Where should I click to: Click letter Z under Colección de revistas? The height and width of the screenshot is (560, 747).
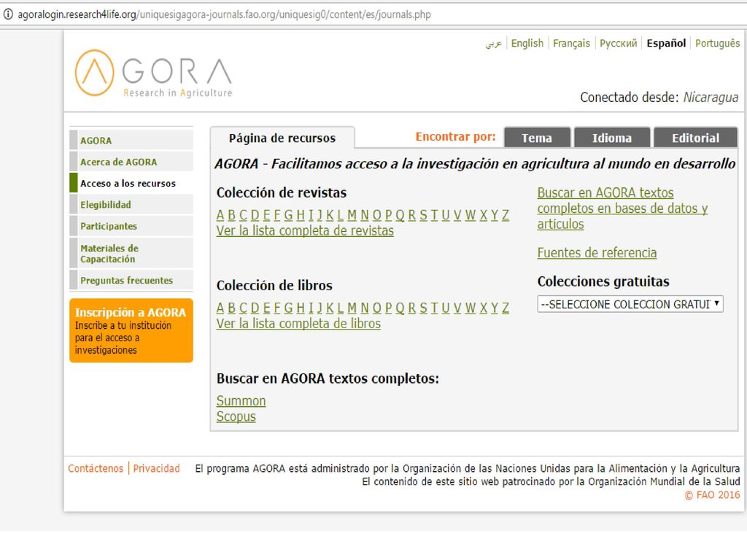506,215
